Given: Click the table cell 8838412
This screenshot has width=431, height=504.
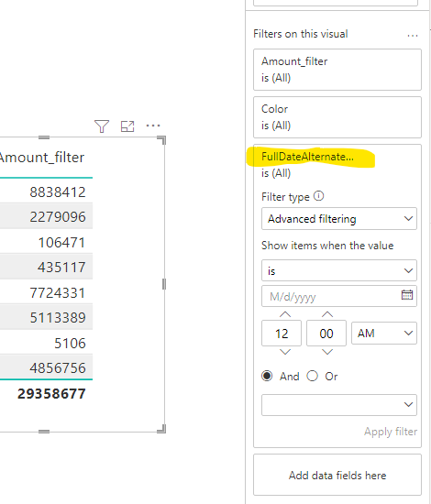Looking at the screenshot, I should tap(58, 192).
